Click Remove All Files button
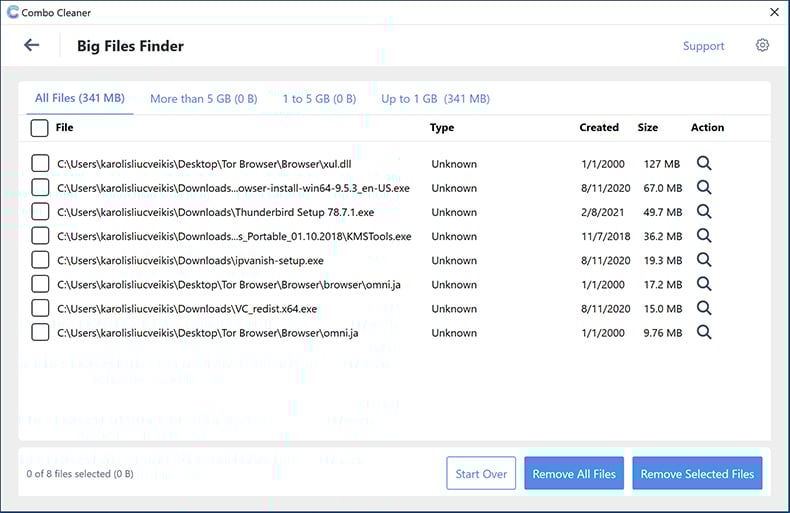 click(574, 473)
